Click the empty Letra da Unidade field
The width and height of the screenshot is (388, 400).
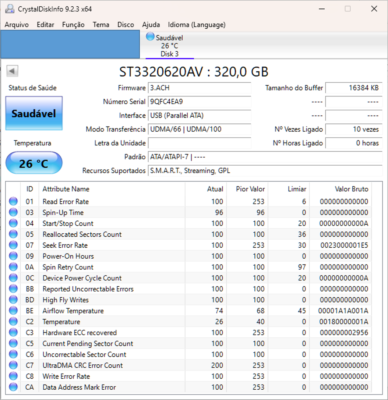(x=199, y=143)
